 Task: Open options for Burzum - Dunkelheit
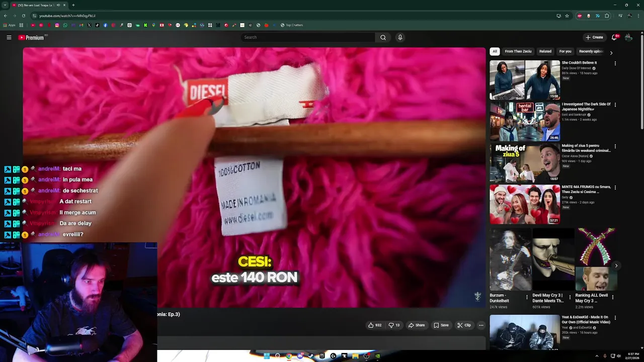(527, 297)
